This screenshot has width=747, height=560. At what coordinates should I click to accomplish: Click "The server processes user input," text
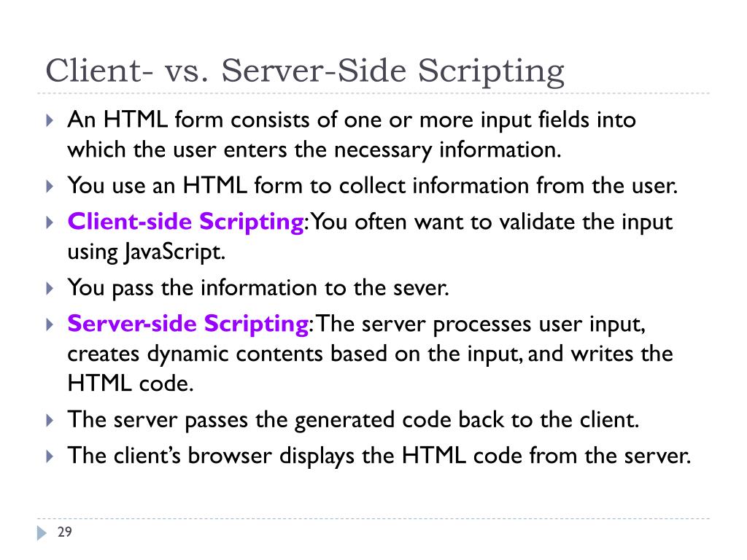480,324
